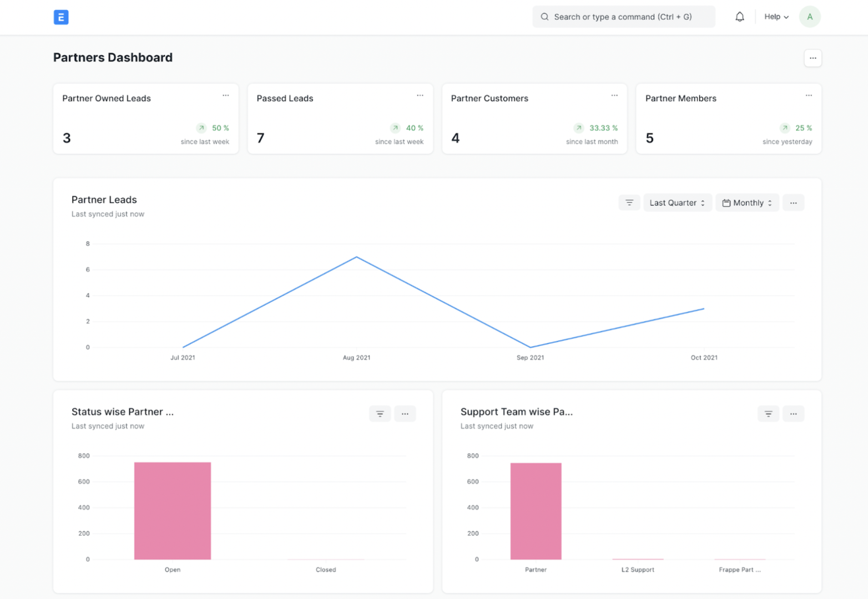Click the Partners Dashboard heading
Viewport: 868px width, 599px height.
point(113,58)
